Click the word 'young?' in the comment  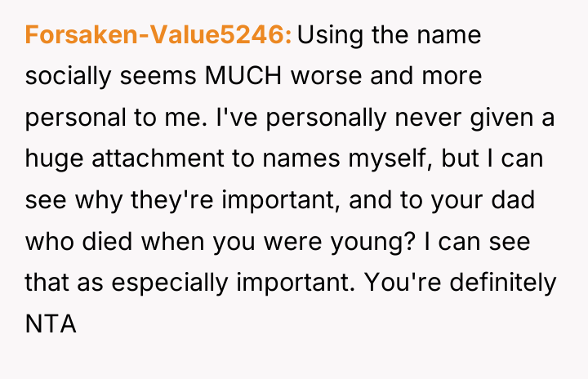click(373, 243)
